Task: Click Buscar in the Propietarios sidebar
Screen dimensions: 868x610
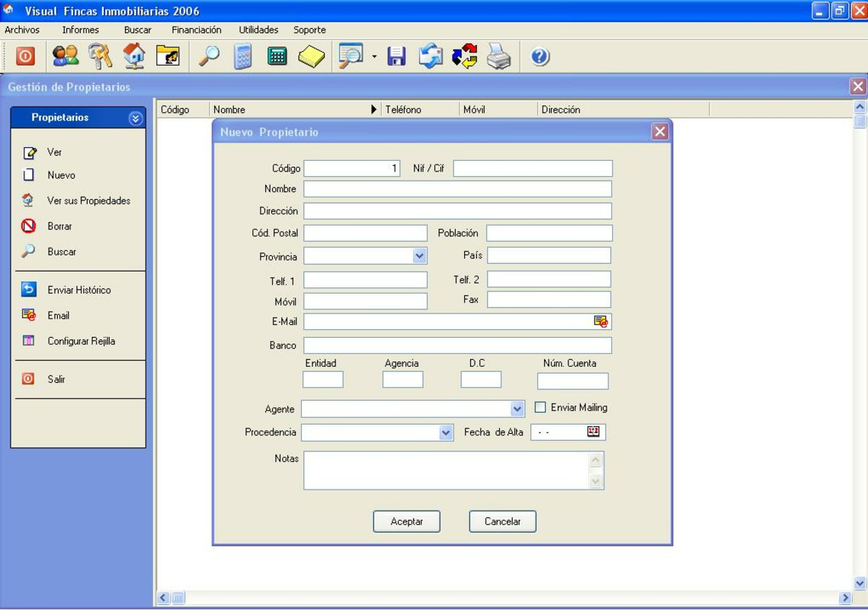Action: (x=62, y=252)
